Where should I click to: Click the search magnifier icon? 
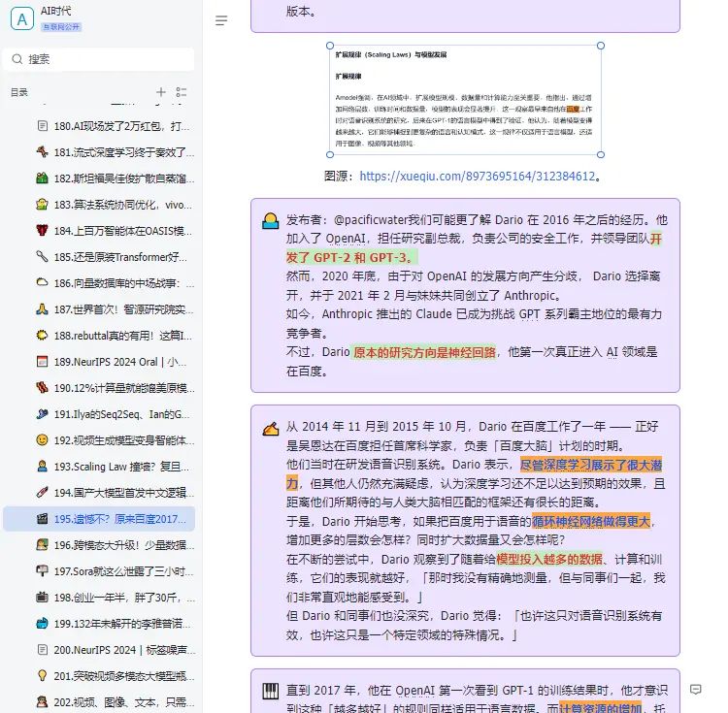pyautogui.click(x=17, y=59)
